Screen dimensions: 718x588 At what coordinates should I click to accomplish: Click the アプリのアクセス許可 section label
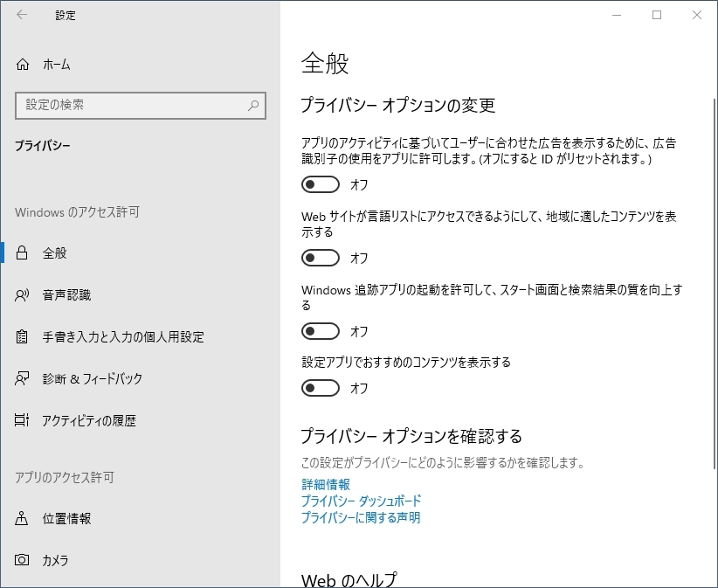(x=64, y=477)
